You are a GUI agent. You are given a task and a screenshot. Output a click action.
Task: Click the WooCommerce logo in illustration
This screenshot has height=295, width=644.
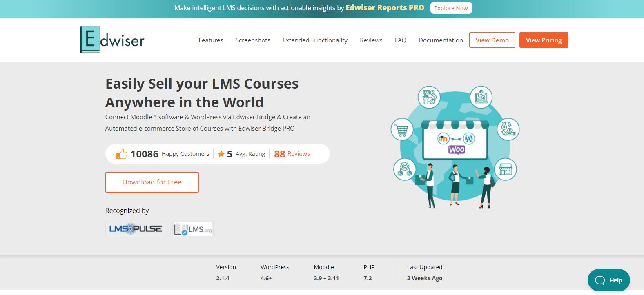456,150
